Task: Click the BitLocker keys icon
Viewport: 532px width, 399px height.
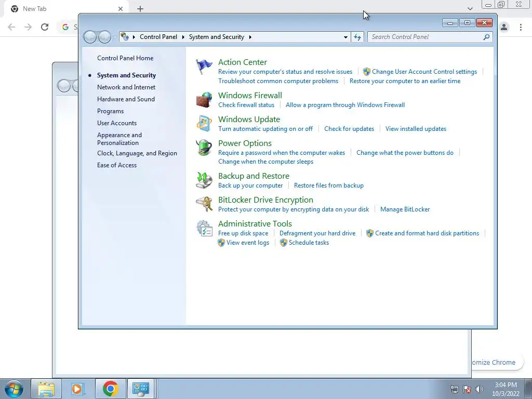Action: (204, 204)
